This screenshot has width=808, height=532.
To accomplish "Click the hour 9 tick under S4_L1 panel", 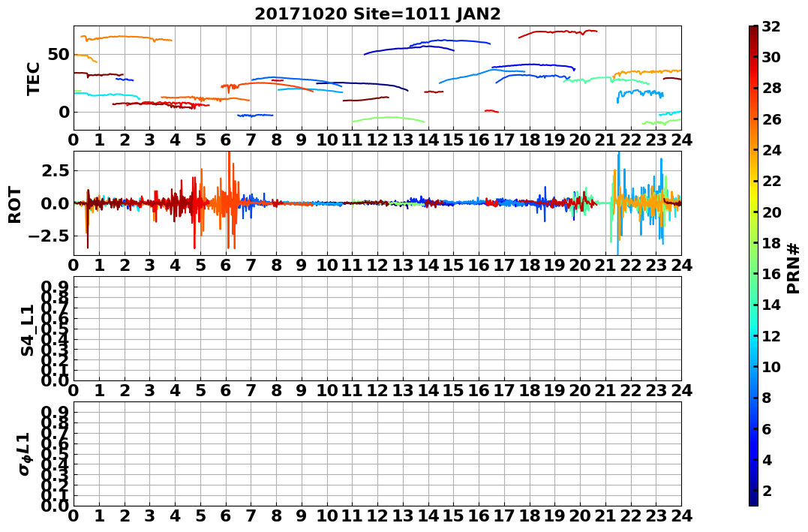I will pyautogui.click(x=302, y=391).
